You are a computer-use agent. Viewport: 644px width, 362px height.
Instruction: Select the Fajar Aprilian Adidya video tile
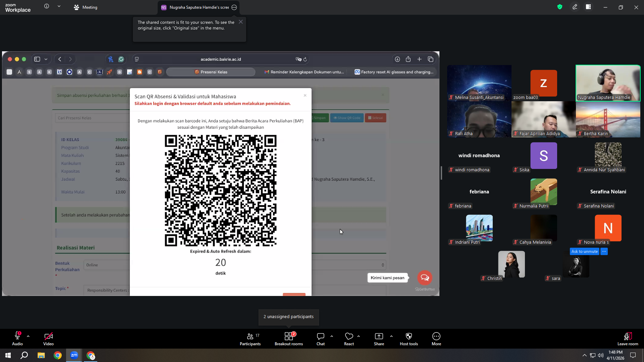[544, 119]
